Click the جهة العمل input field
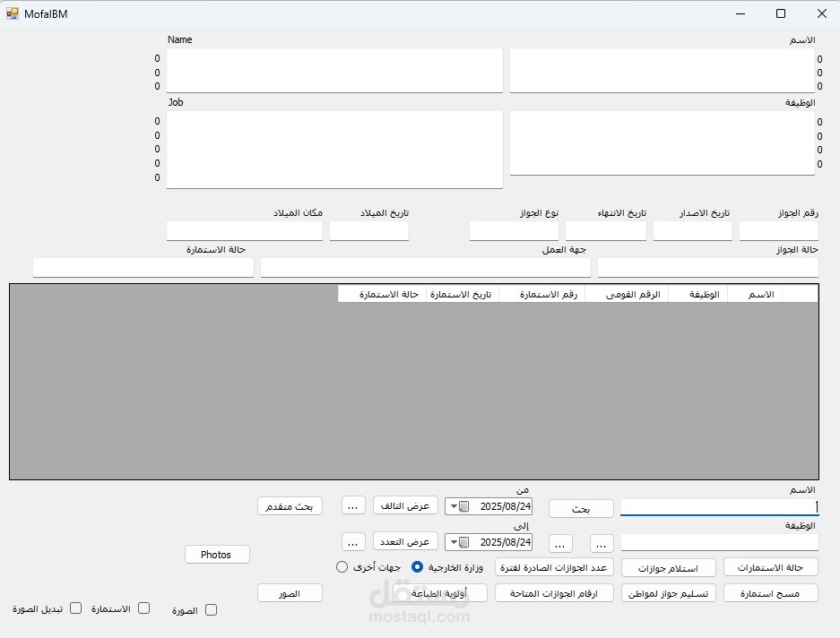Viewport: 840px width, 638px height. 425,267
